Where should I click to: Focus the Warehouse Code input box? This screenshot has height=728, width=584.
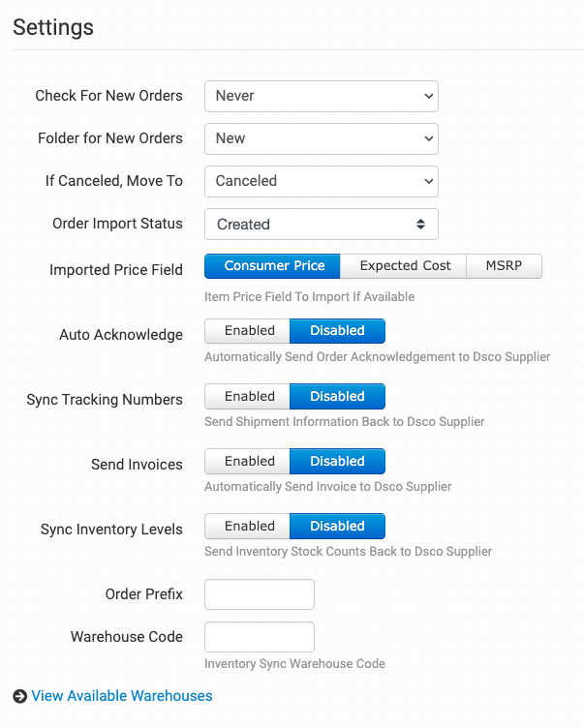pyautogui.click(x=260, y=637)
